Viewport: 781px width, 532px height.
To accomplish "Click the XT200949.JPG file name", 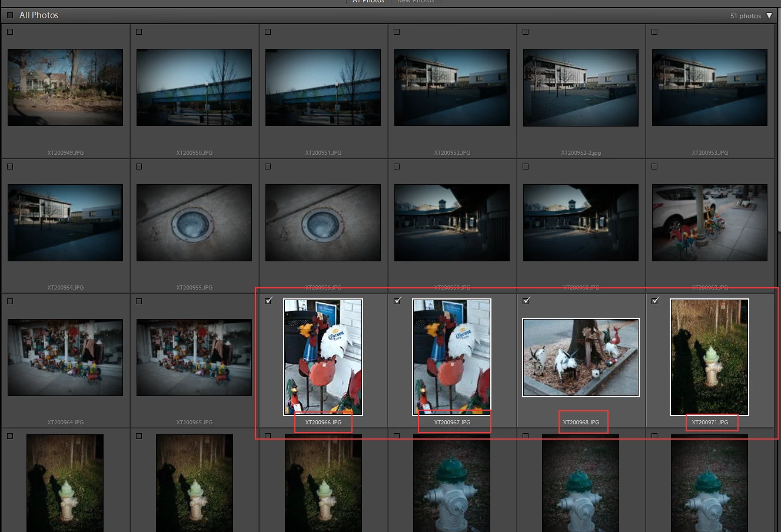I will (x=65, y=153).
